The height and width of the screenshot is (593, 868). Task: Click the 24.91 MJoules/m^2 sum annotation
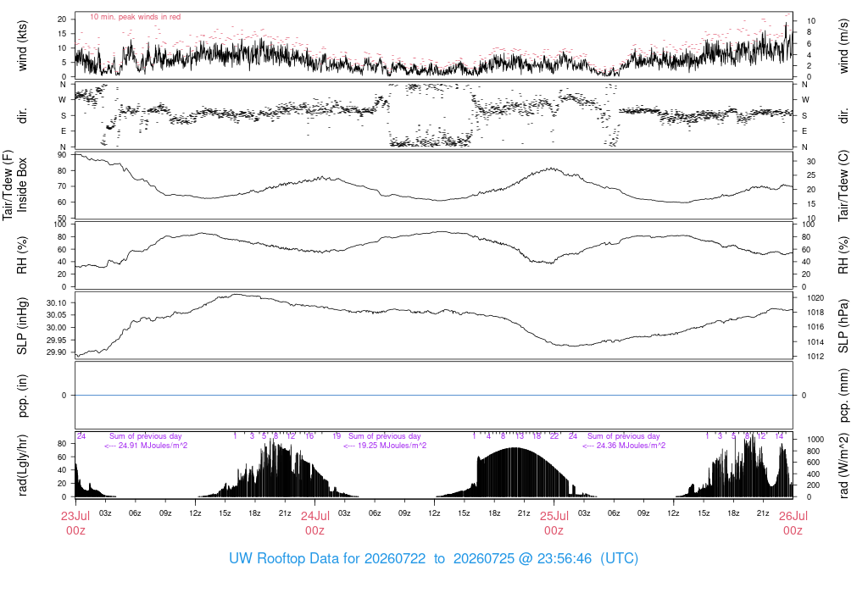tap(146, 446)
